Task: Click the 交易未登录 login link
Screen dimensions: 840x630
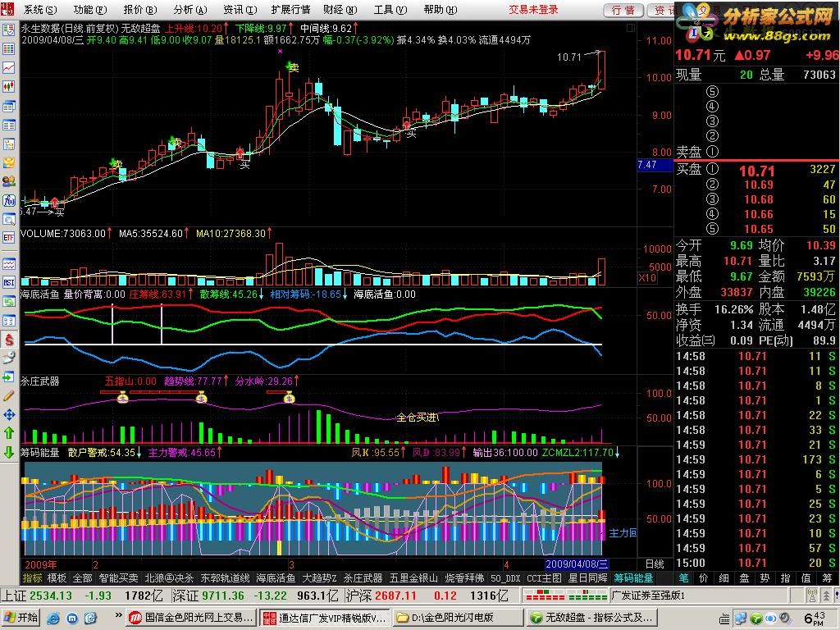Action: click(x=533, y=10)
